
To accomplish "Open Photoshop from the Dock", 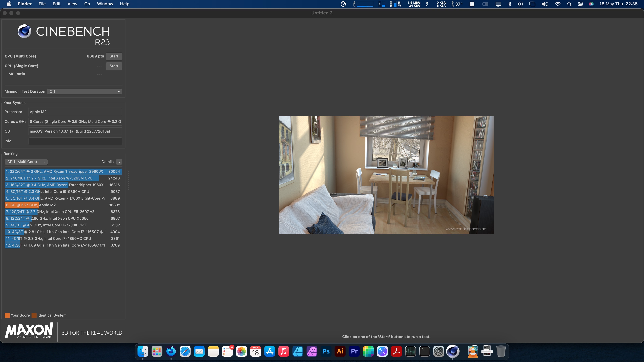I will pos(326,351).
